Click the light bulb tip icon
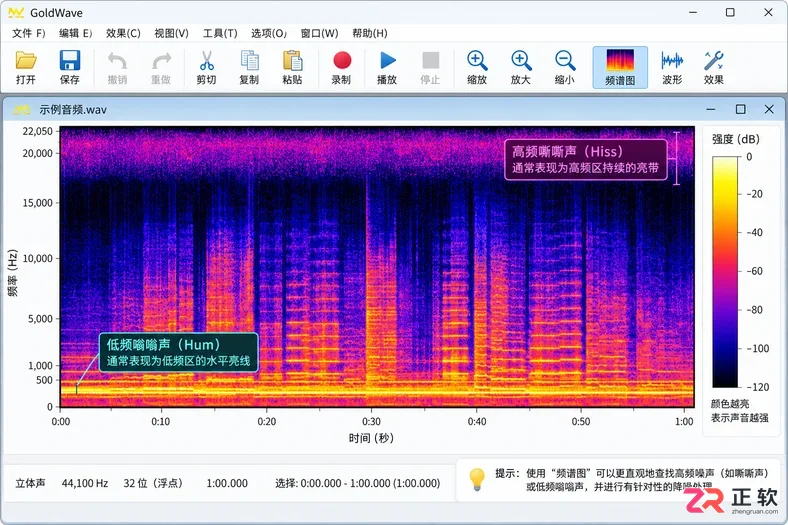 point(477,479)
